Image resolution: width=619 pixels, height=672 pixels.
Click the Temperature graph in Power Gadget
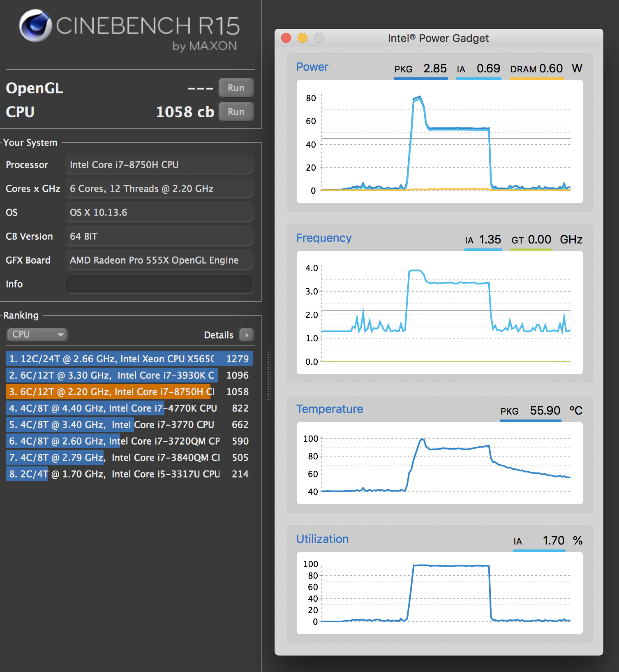440,463
